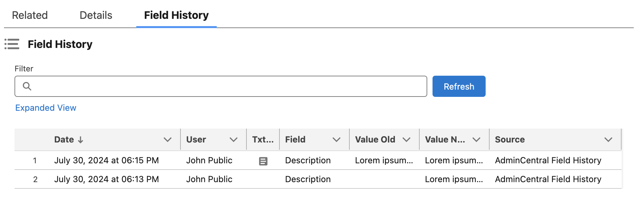Open the text note icon in row 1
Screen dimensions: 644x199
[x=263, y=161]
